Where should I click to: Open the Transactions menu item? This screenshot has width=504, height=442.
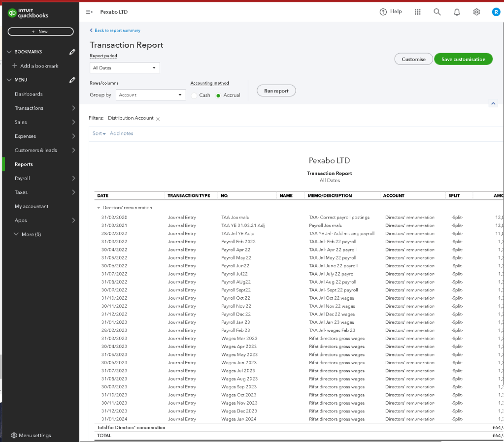[x=29, y=108]
